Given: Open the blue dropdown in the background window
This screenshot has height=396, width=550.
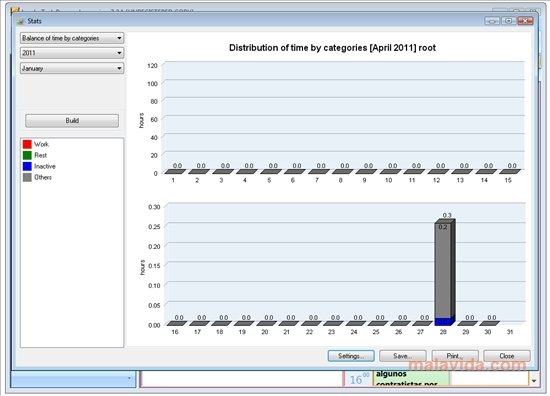Looking at the screenshot, I should [x=129, y=379].
